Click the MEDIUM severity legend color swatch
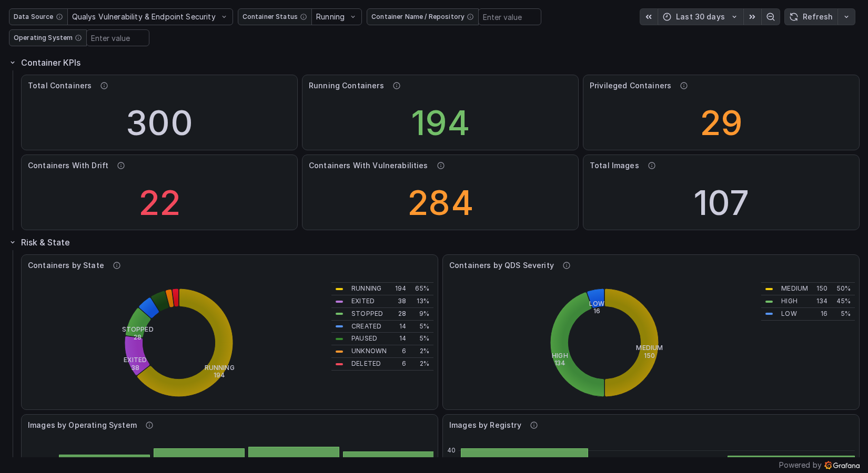Viewport: 868px width, 473px height. coord(769,289)
